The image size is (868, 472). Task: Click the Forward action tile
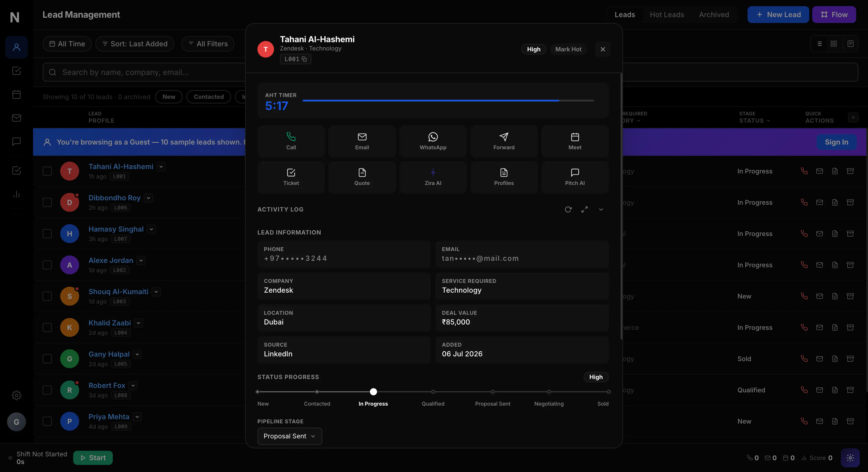[504, 141]
